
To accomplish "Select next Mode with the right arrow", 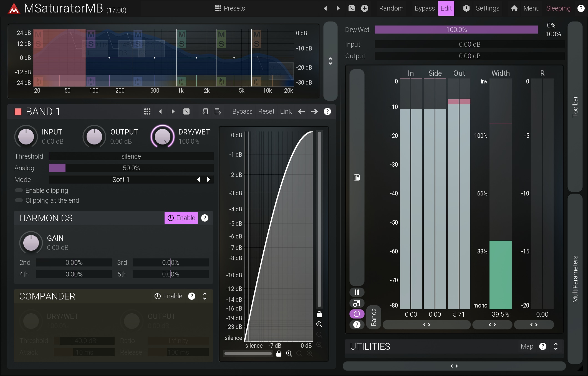I will coord(209,179).
